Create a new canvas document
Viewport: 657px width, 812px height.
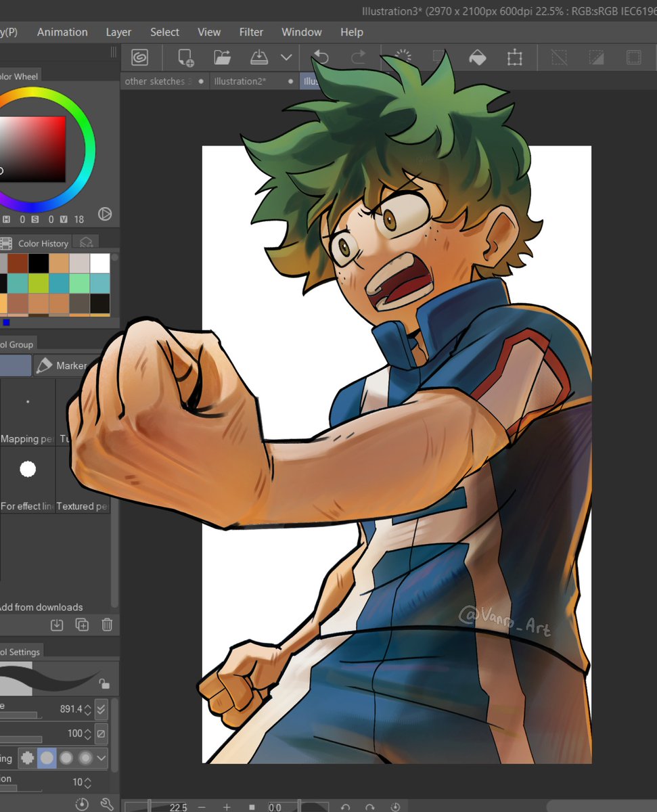185,58
